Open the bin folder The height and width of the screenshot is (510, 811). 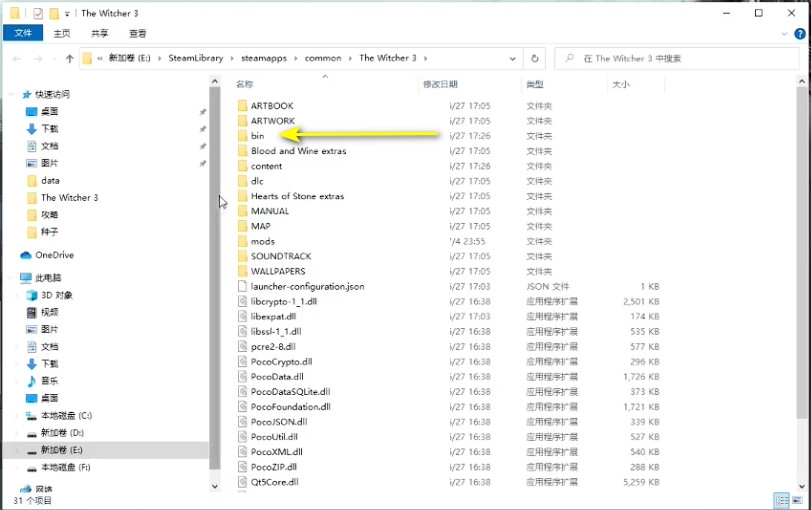257,136
